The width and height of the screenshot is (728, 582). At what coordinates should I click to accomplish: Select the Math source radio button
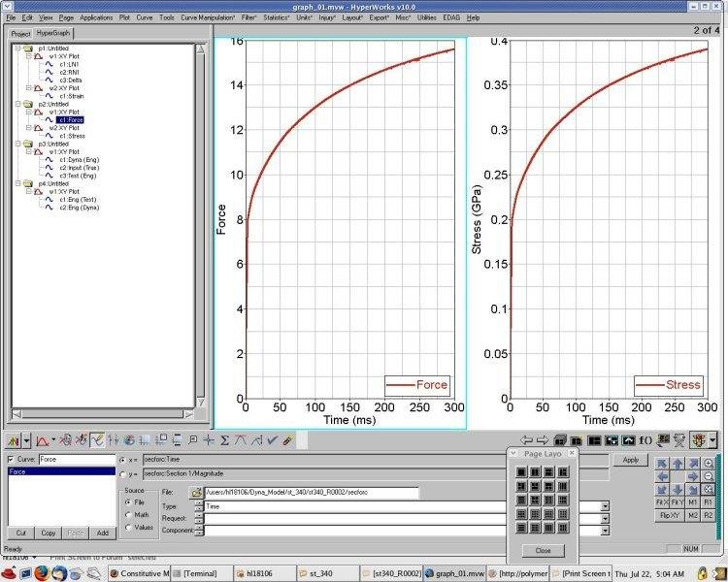tap(128, 515)
